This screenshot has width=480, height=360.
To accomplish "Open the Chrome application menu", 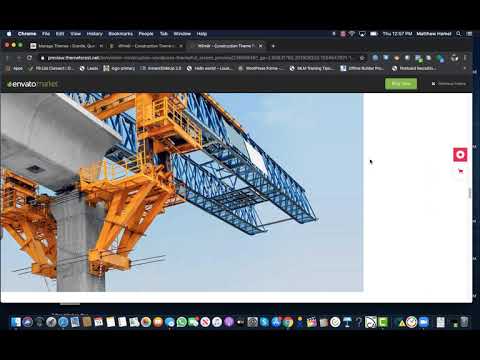I will coord(27,34).
